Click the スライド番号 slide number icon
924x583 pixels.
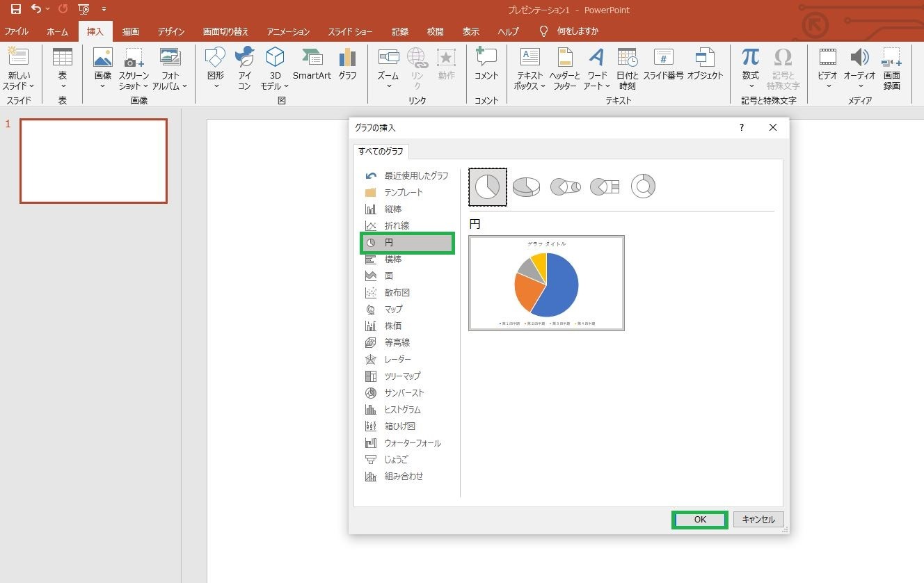click(x=663, y=65)
